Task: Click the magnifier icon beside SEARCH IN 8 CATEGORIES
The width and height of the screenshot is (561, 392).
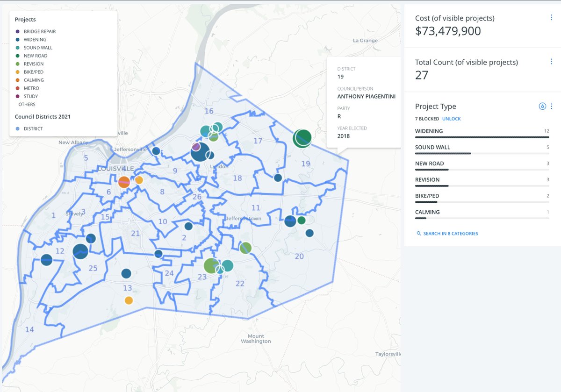Action: coord(418,233)
